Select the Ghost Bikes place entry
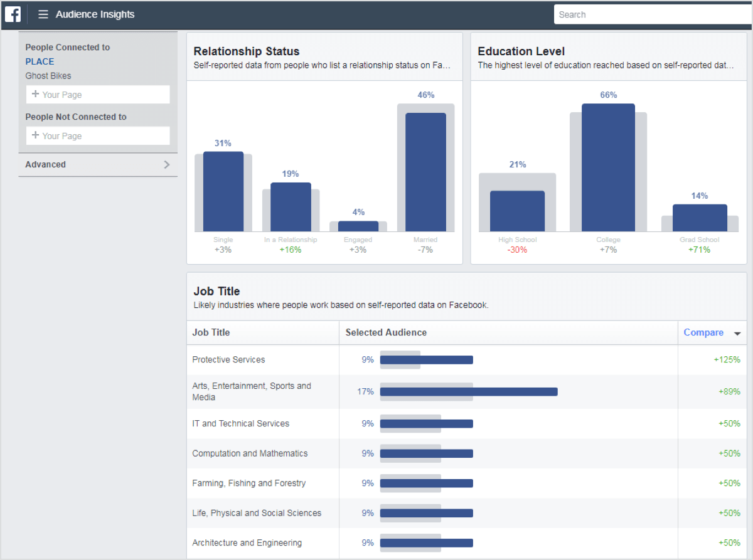Screen dimensions: 753x560 point(48,76)
